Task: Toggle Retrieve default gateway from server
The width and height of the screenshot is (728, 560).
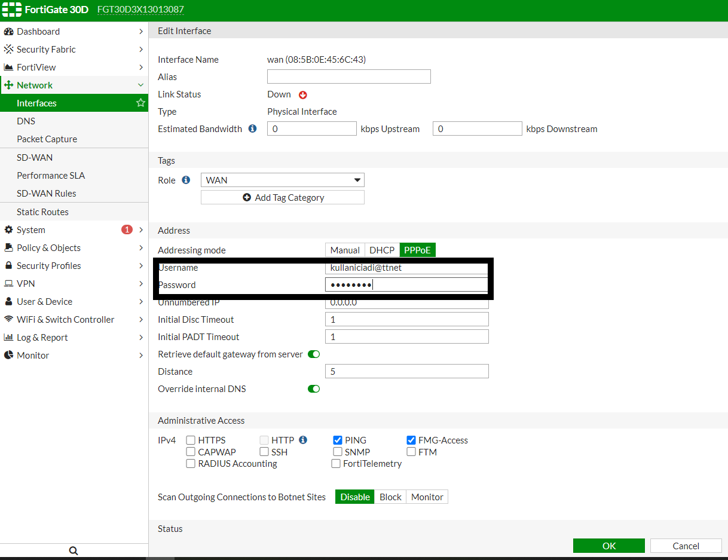Action: pos(314,354)
